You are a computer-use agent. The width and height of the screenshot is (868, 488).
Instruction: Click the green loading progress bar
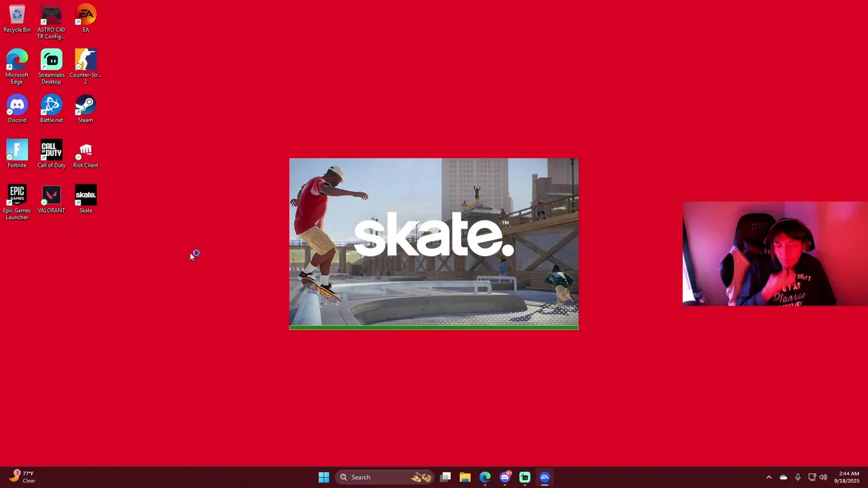coord(434,328)
